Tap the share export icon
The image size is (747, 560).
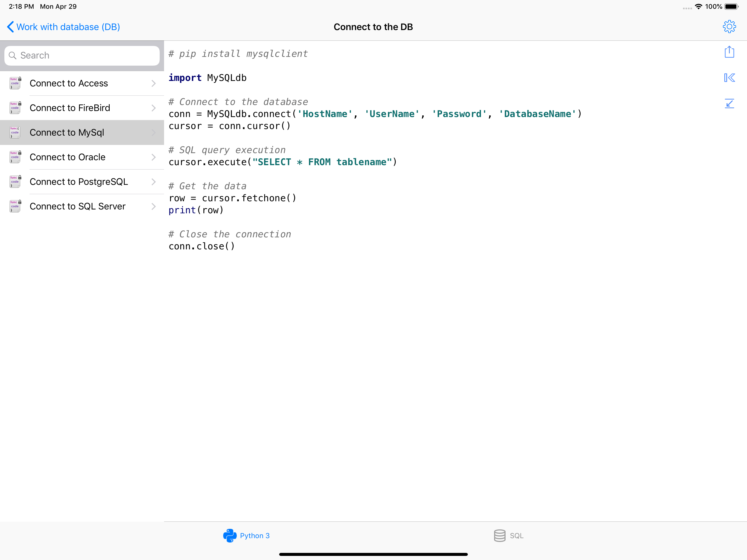[729, 52]
